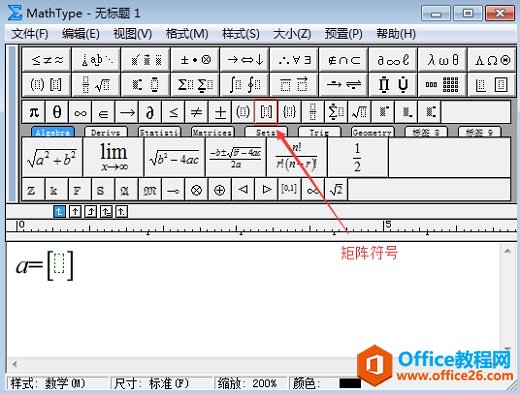This screenshot has height=393, width=520.
Task: Open operator symbols palette (± • ⊗)
Action: [195, 60]
